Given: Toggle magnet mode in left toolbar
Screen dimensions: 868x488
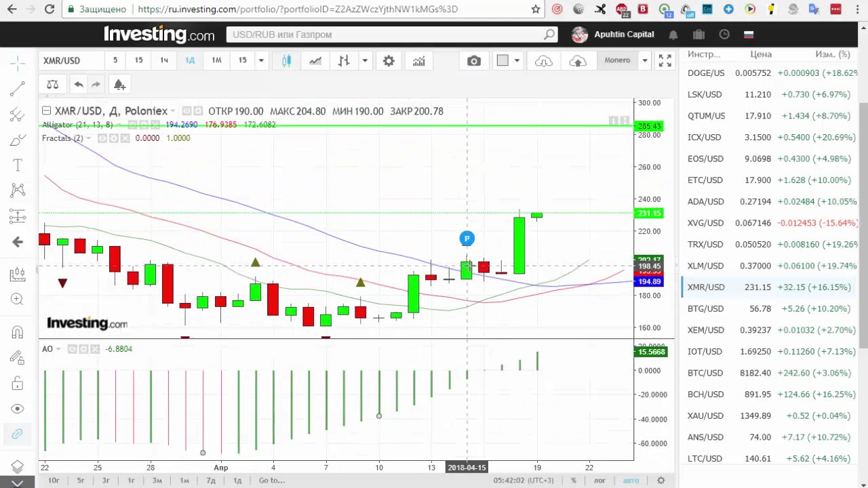Looking at the screenshot, I should (18, 332).
